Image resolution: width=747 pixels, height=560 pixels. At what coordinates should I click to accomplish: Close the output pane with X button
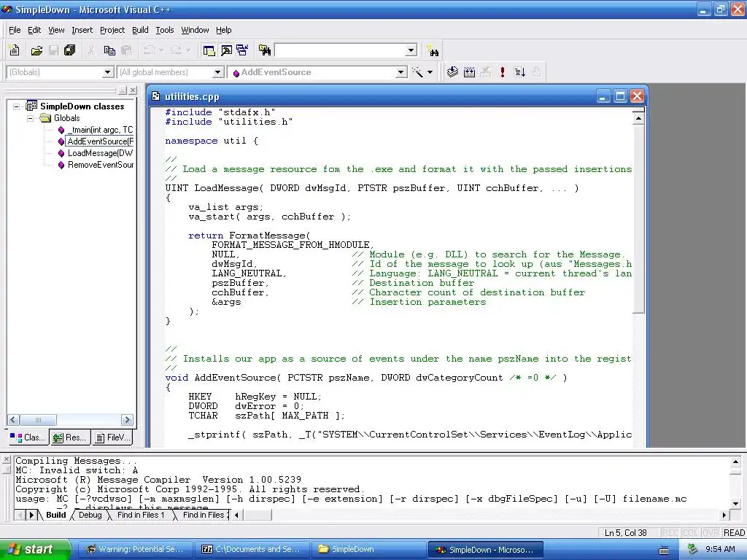point(6,460)
